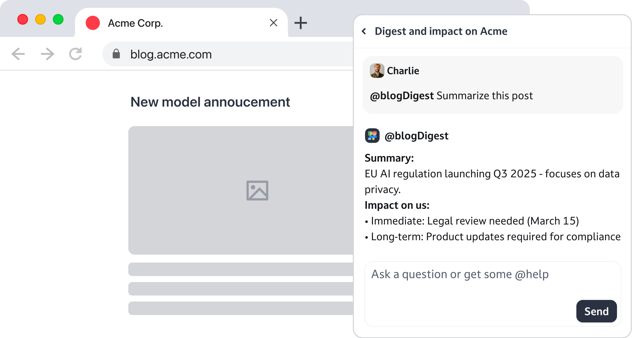
Task: Click the Acme Corp favicon on the tab
Action: (x=93, y=23)
